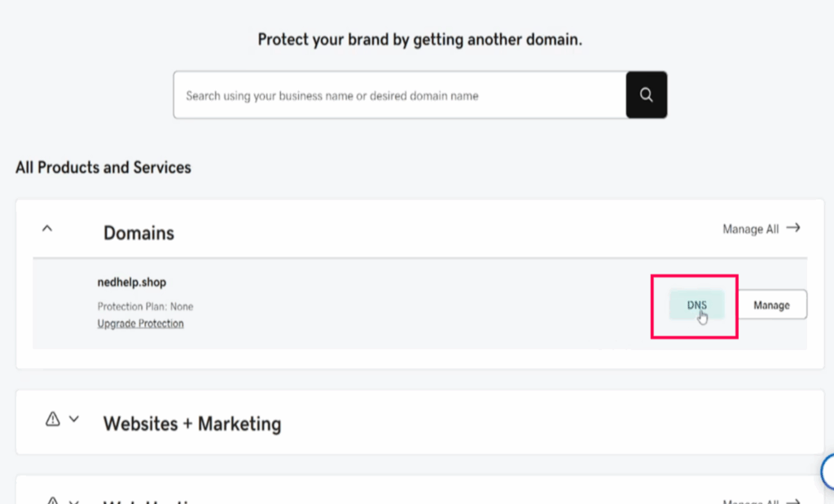Open Manage All in the Web Hosting row
Image resolution: width=834 pixels, height=504 pixels.
(x=750, y=500)
